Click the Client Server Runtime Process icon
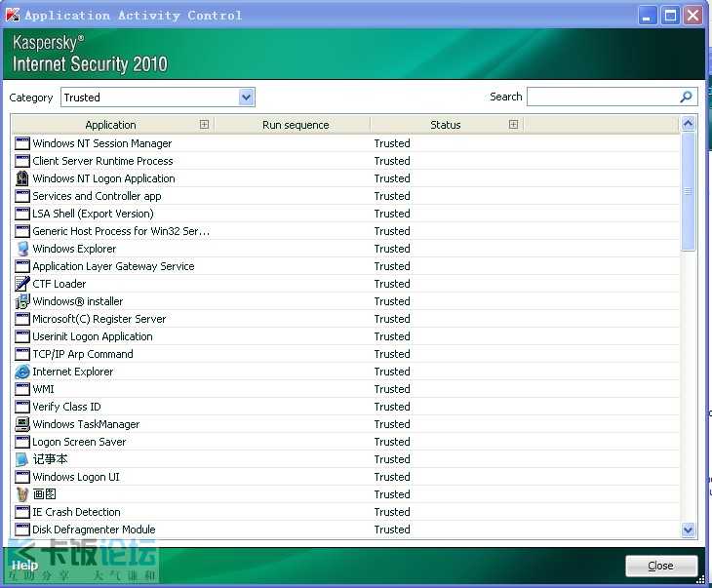This screenshot has height=588, width=712. click(22, 161)
